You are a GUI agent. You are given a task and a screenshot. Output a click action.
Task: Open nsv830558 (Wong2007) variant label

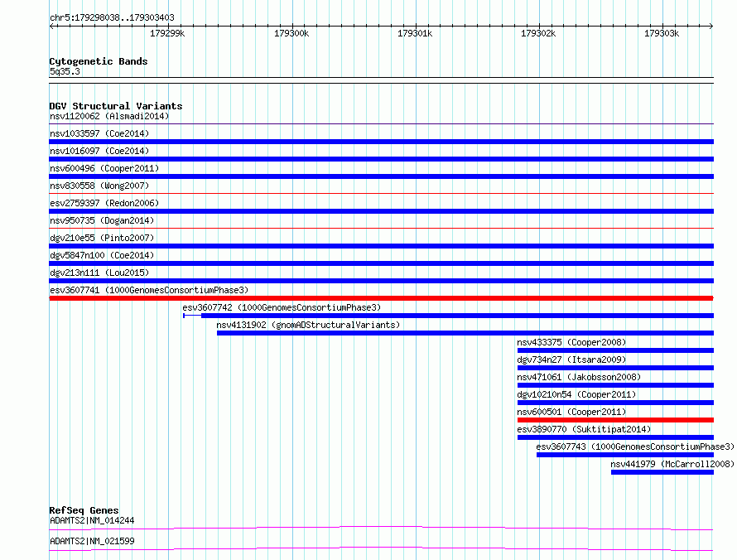pyautogui.click(x=99, y=186)
